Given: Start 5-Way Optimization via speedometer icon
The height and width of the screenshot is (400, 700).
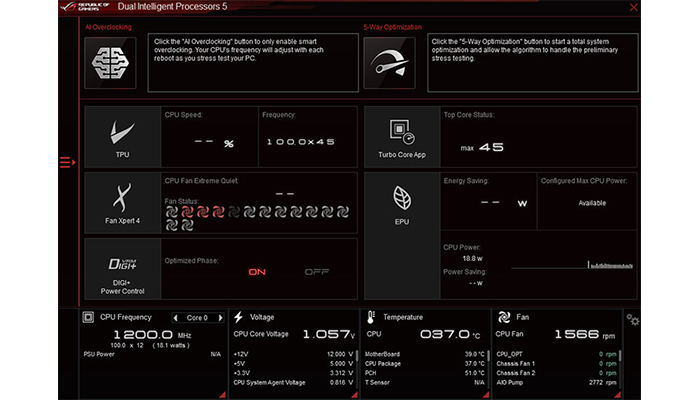Looking at the screenshot, I should tap(389, 63).
